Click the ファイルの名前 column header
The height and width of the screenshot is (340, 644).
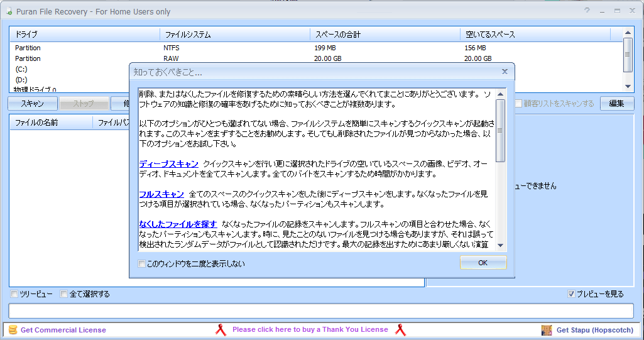pos(52,123)
